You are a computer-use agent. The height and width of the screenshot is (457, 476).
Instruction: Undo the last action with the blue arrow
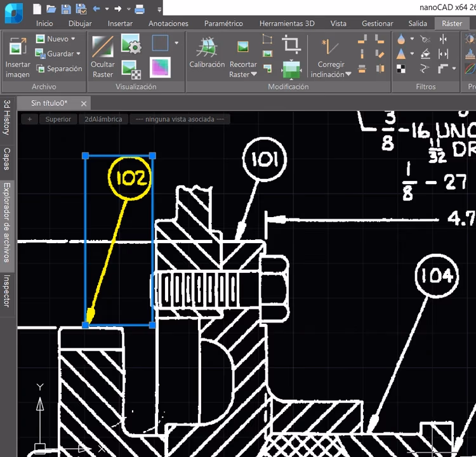coord(96,9)
